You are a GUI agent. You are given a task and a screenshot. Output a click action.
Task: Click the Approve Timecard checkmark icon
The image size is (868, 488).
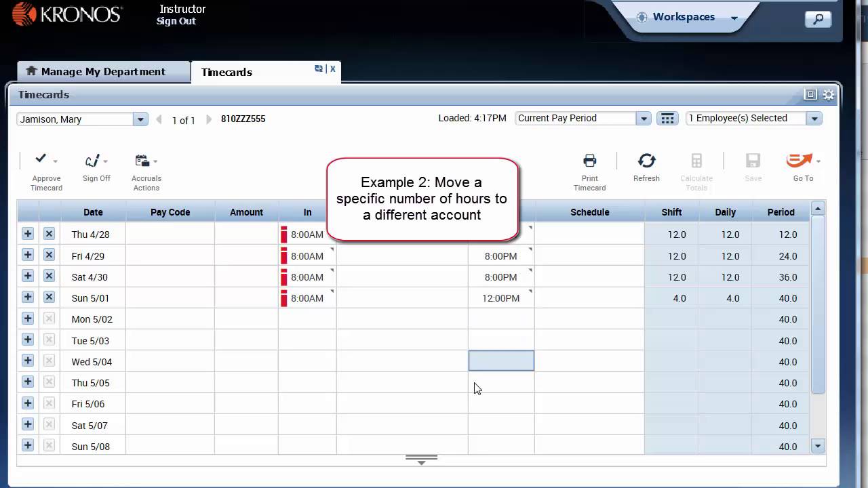[x=41, y=159]
